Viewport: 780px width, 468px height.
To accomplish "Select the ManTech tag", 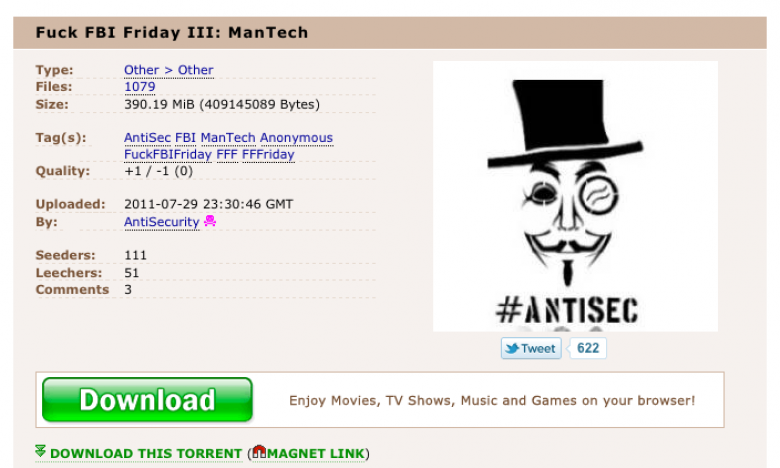I will pos(228,138).
